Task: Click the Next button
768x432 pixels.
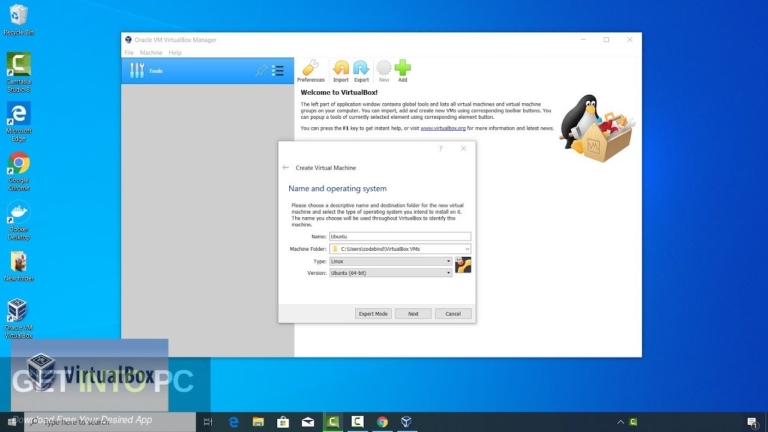Action: [x=413, y=313]
